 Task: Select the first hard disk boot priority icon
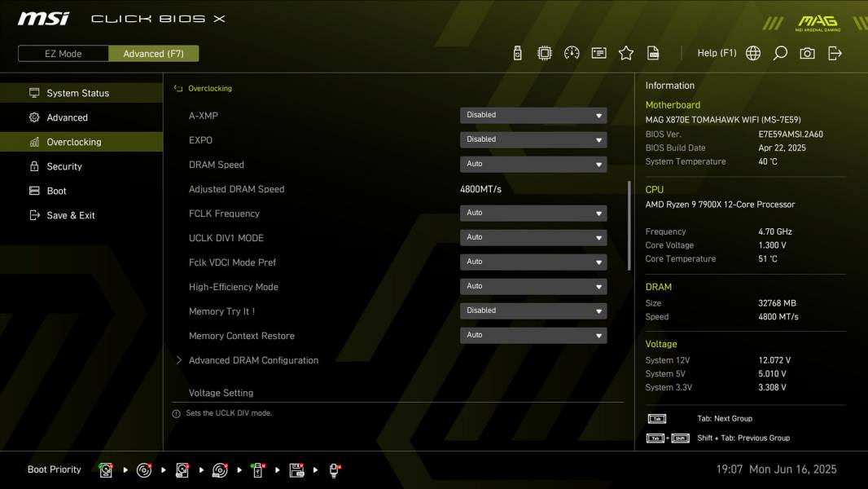tap(106, 470)
